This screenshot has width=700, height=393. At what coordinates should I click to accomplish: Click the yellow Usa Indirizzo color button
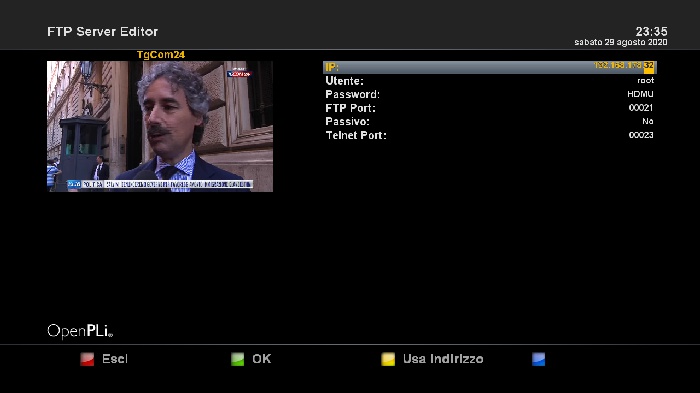coord(388,359)
